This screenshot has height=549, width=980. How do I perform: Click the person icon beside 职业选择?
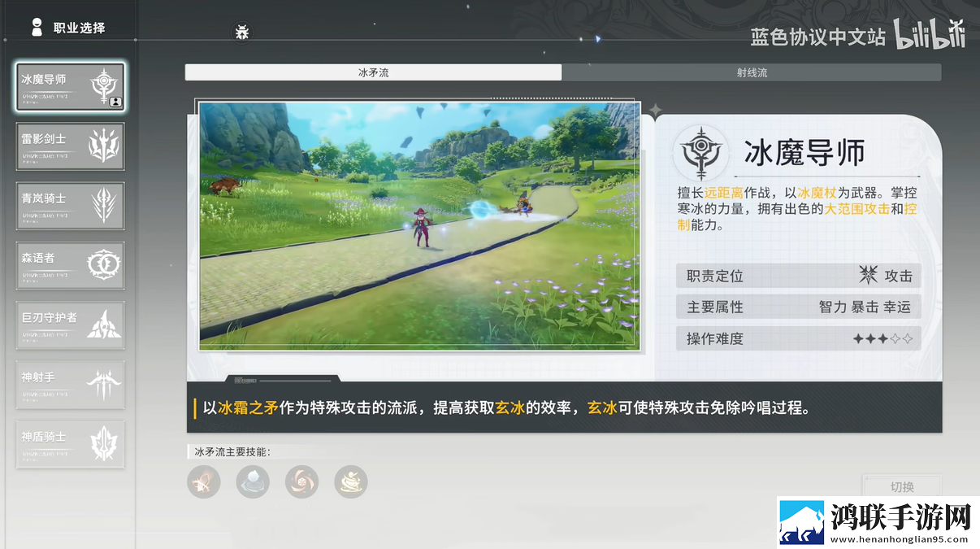(37, 28)
